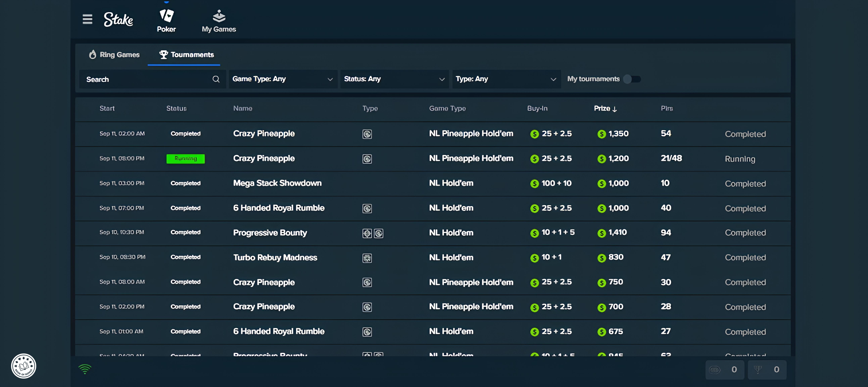Image resolution: width=868 pixels, height=387 pixels.
Task: Click the green Running status badge
Action: click(186, 158)
